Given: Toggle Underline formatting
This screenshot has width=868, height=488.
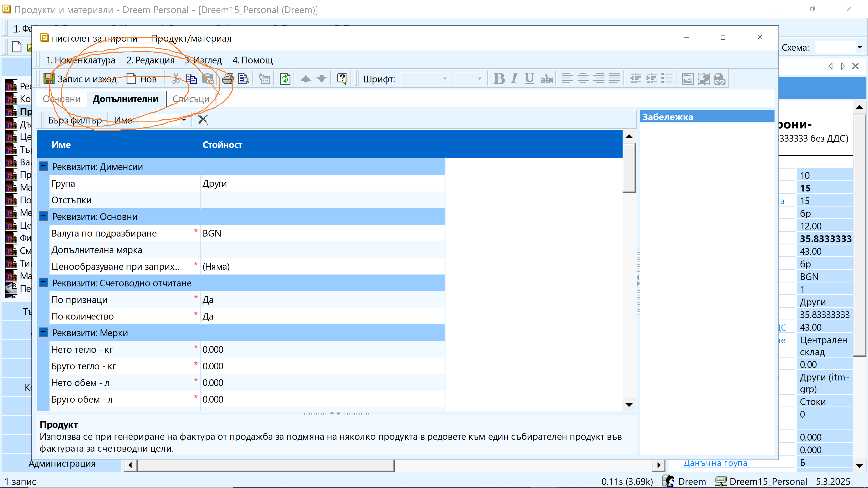Looking at the screenshot, I should point(530,79).
